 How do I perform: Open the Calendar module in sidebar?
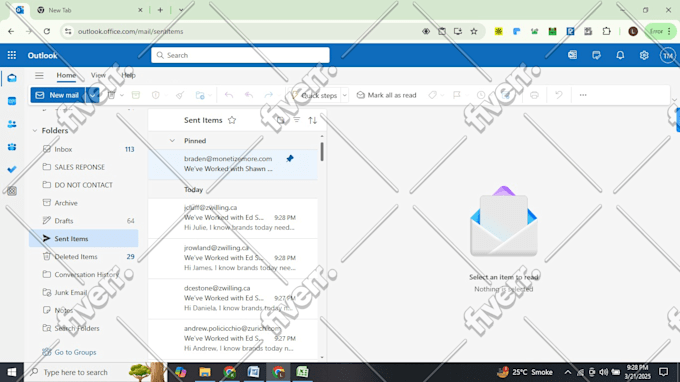12,101
